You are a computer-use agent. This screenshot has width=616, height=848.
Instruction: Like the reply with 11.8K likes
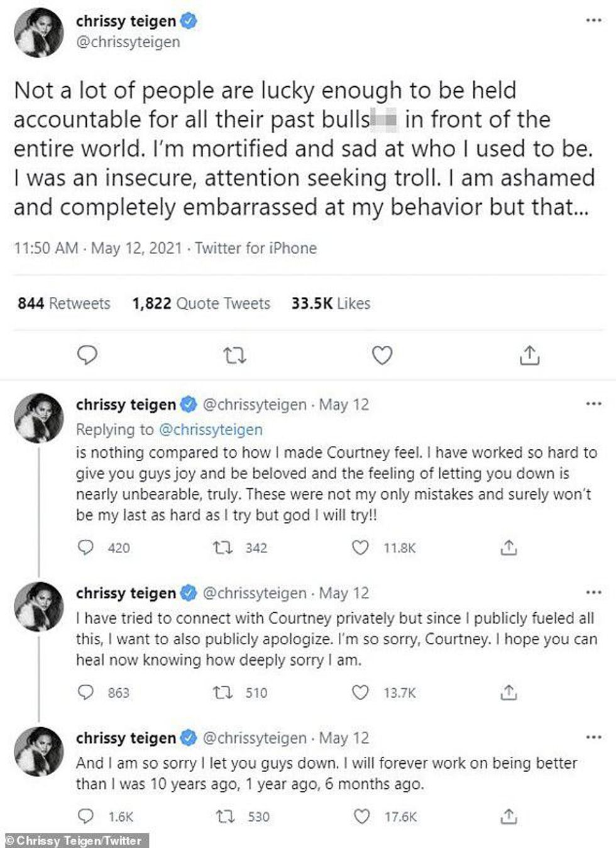coord(360,548)
